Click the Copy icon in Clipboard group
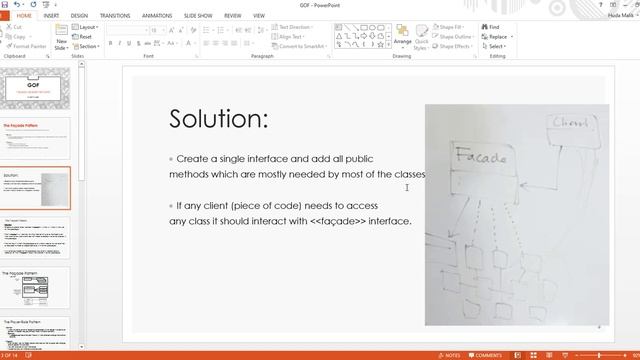 coord(9,37)
